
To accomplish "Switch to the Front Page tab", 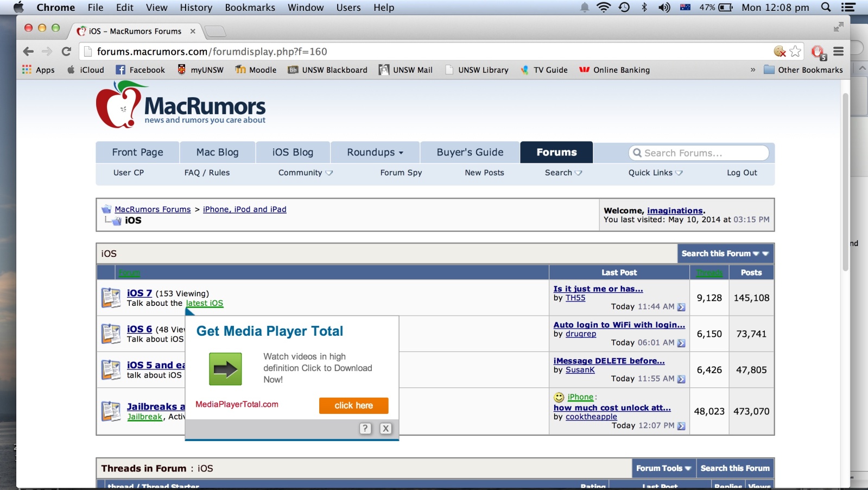I will pos(137,152).
